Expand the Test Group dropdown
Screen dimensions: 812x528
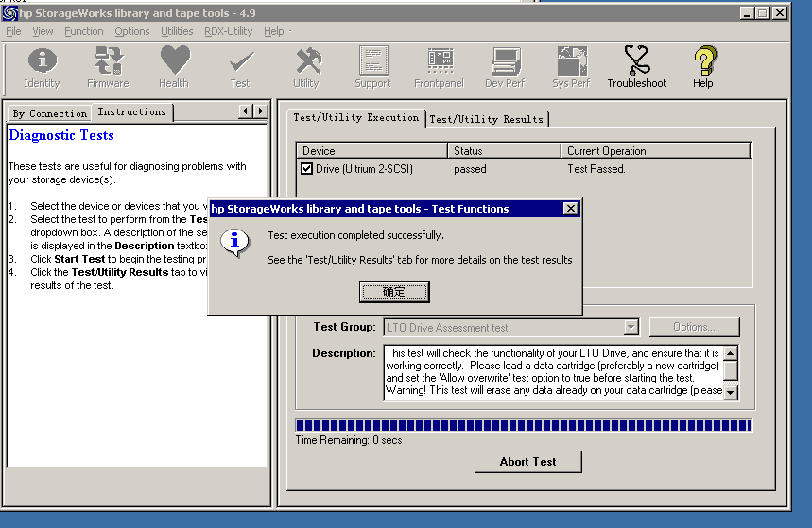pos(631,327)
